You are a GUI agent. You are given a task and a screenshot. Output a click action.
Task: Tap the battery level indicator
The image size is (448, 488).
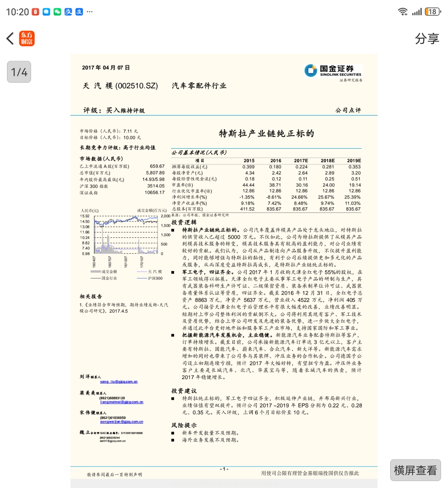click(x=433, y=12)
